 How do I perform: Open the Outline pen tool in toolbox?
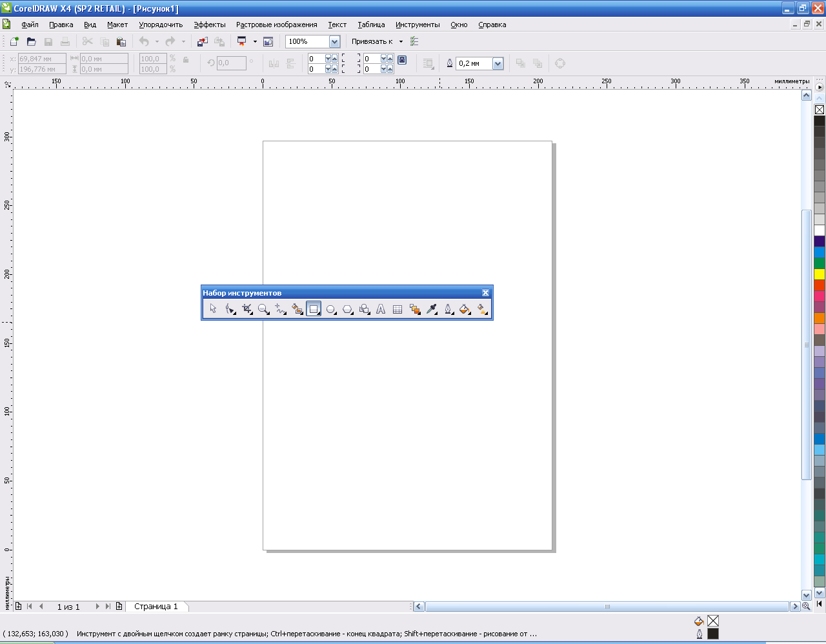448,309
